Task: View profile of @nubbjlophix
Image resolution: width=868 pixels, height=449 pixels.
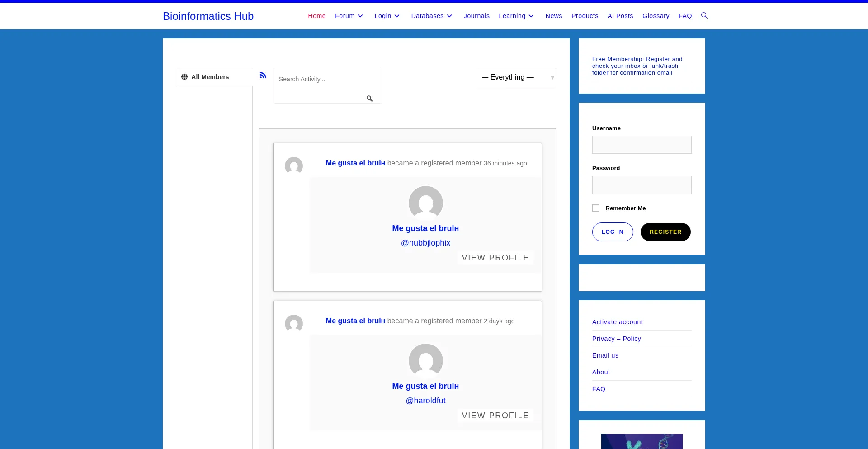Action: click(x=495, y=258)
